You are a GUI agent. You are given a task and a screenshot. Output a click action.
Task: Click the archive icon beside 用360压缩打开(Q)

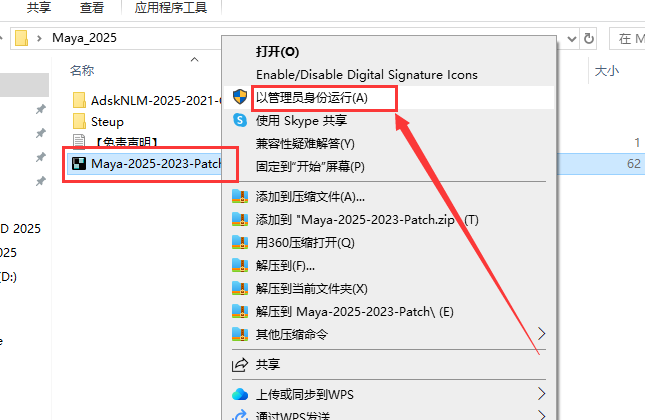click(x=240, y=243)
